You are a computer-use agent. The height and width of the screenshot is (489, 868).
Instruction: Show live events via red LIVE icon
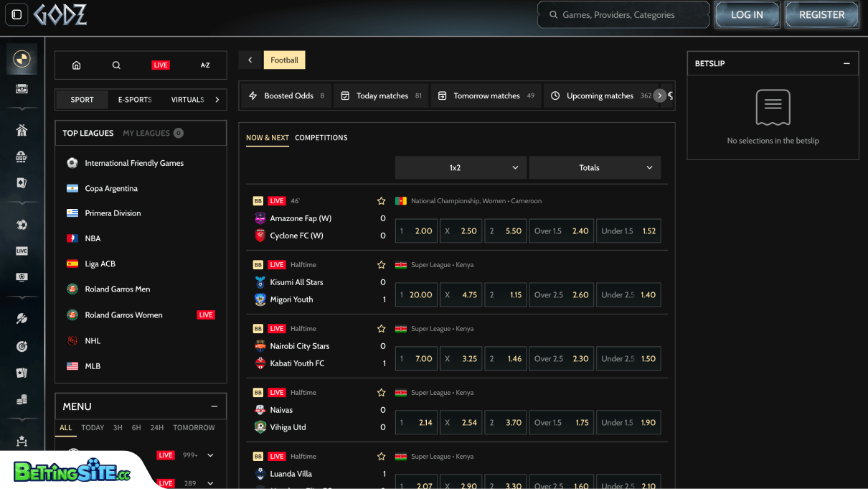click(161, 65)
